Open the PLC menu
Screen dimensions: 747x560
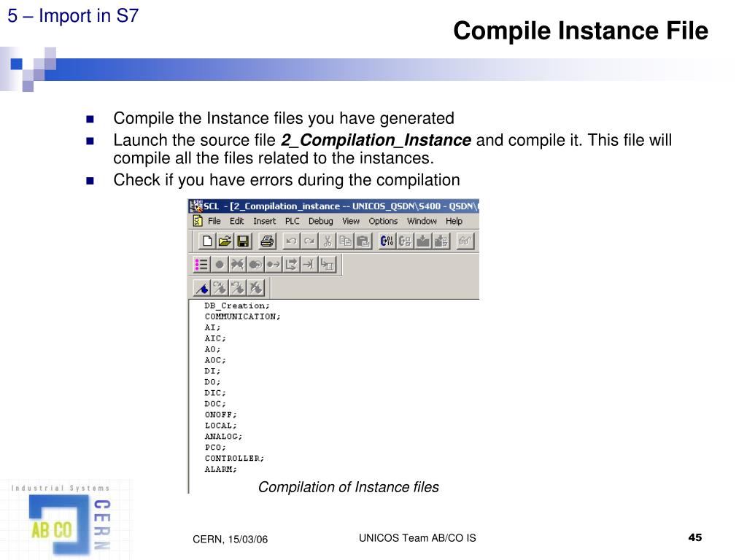[292, 221]
